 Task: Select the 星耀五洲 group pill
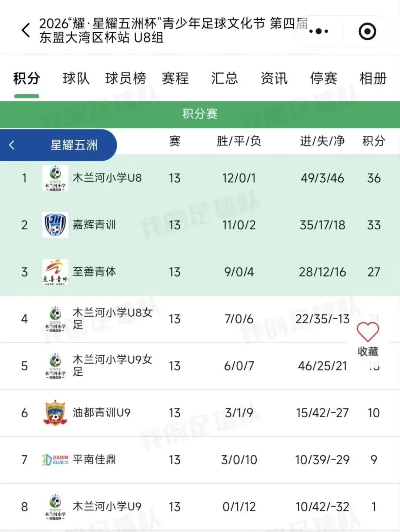(58, 145)
